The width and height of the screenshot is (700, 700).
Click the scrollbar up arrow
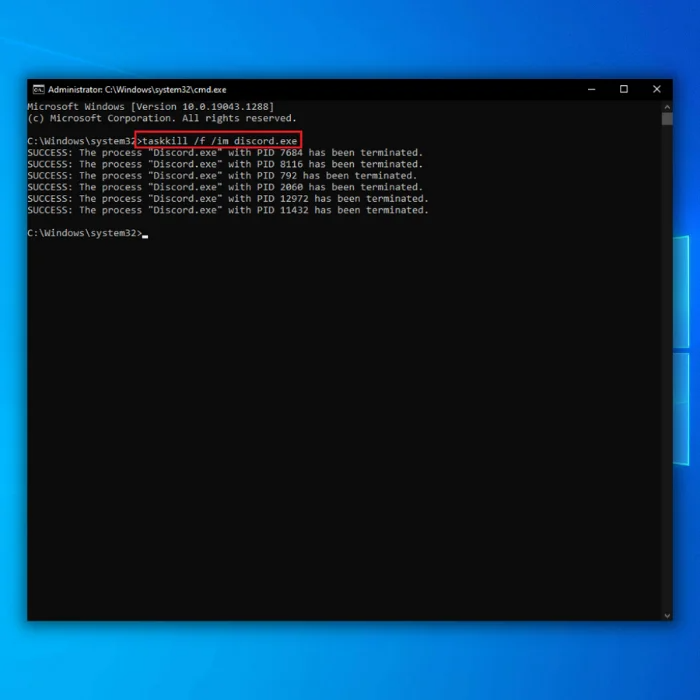[x=667, y=107]
